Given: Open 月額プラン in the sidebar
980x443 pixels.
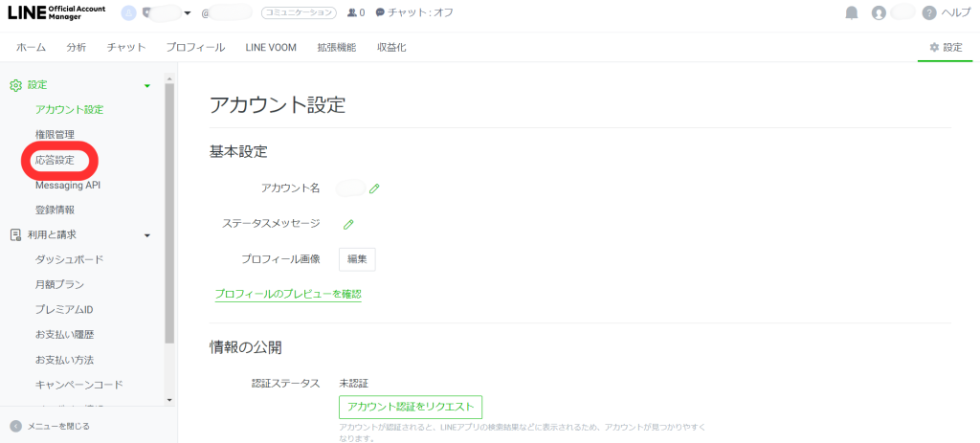Looking at the screenshot, I should (x=60, y=285).
